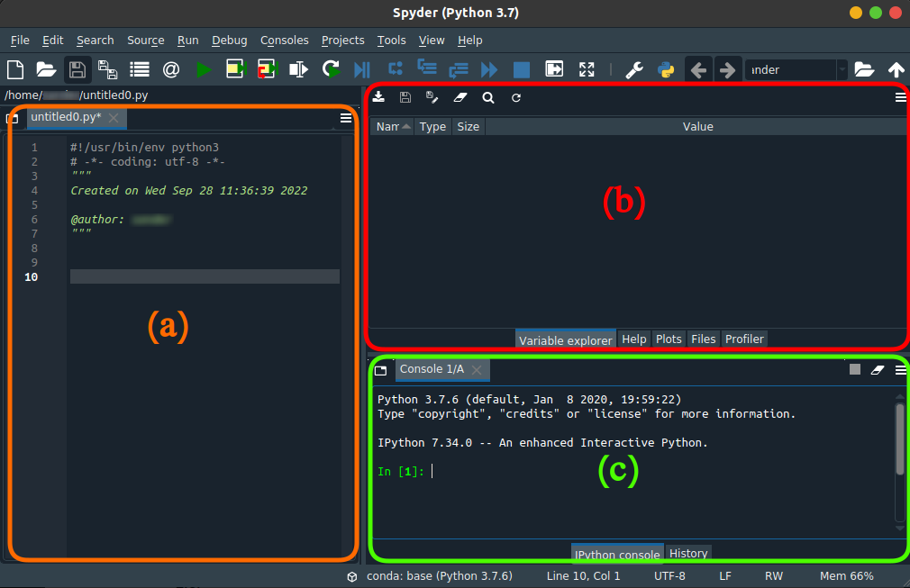Screen dimensions: 910x588
Task: Switch to the Plots tab
Action: pos(669,339)
